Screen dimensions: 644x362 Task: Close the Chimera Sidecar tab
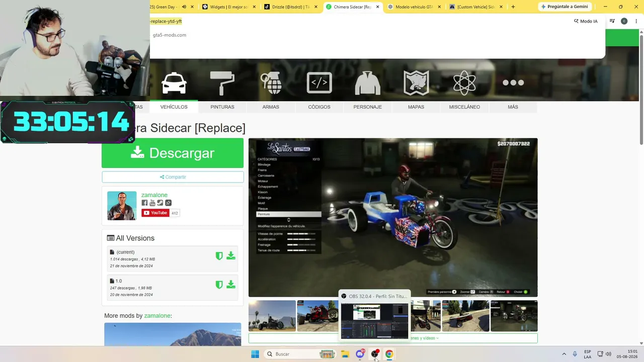[378, 7]
